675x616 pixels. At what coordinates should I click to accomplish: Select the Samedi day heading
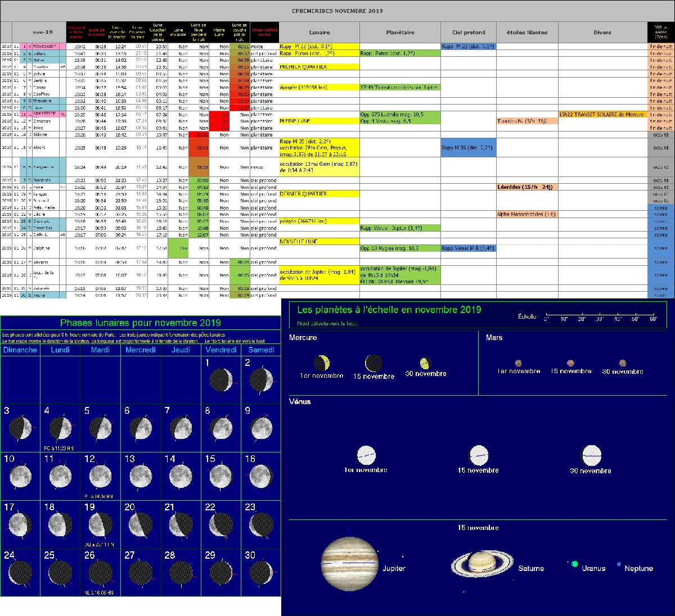pos(262,350)
